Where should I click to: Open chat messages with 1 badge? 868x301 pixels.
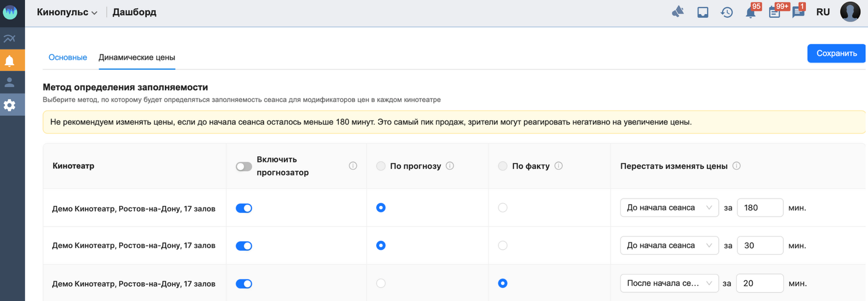(798, 12)
